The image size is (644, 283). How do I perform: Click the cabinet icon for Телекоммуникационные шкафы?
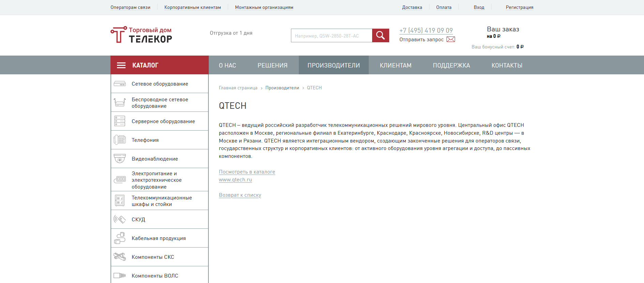[x=120, y=200]
